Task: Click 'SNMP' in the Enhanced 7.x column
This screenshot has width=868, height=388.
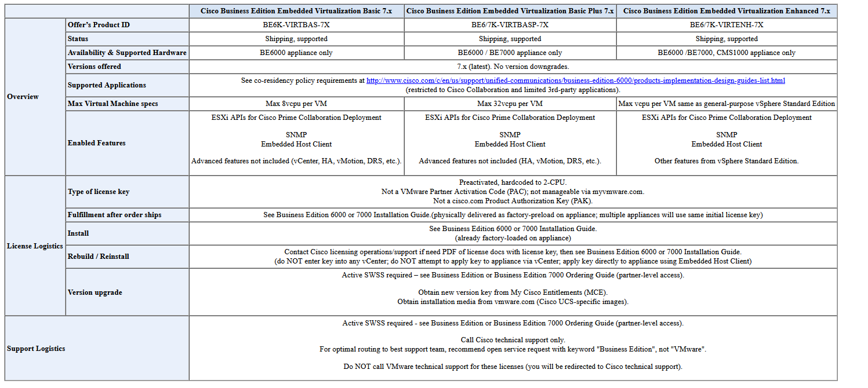Action: [x=727, y=135]
